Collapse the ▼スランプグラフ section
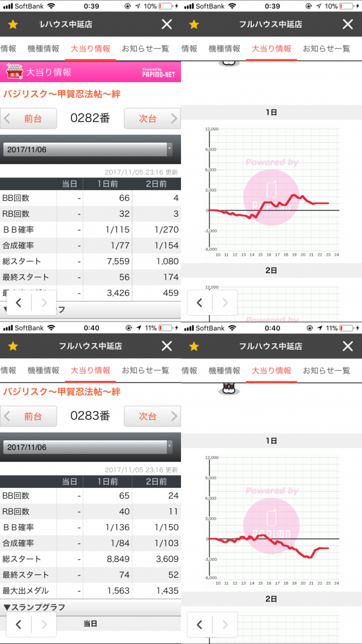 pos(34,607)
